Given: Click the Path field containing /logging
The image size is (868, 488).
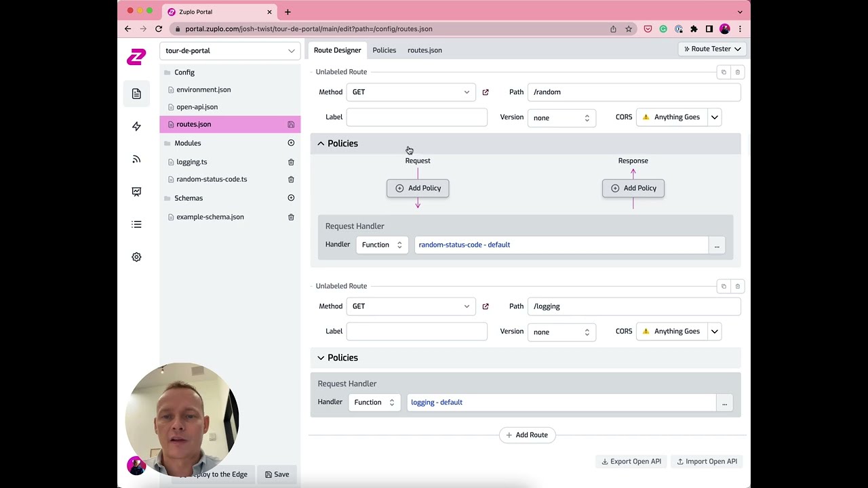Looking at the screenshot, I should (x=634, y=306).
